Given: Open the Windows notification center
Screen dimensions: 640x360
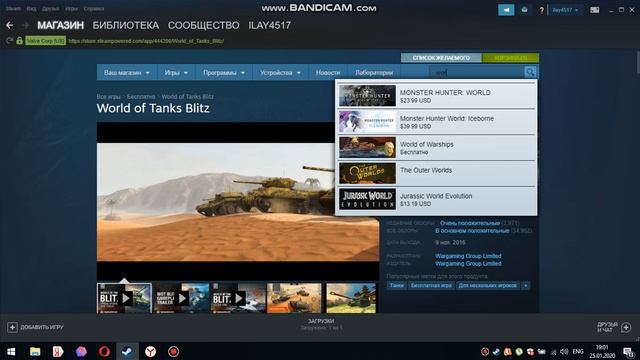Looking at the screenshot, I should (628, 352).
